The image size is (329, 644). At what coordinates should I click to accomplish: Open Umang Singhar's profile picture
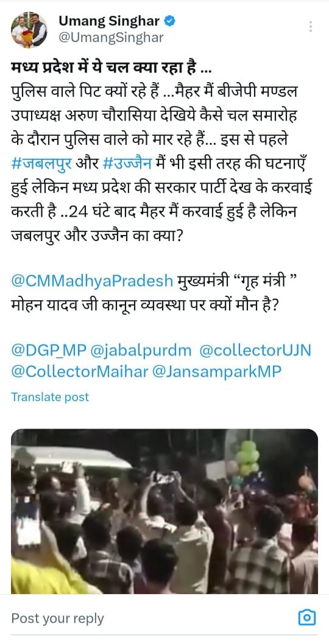coord(29,30)
